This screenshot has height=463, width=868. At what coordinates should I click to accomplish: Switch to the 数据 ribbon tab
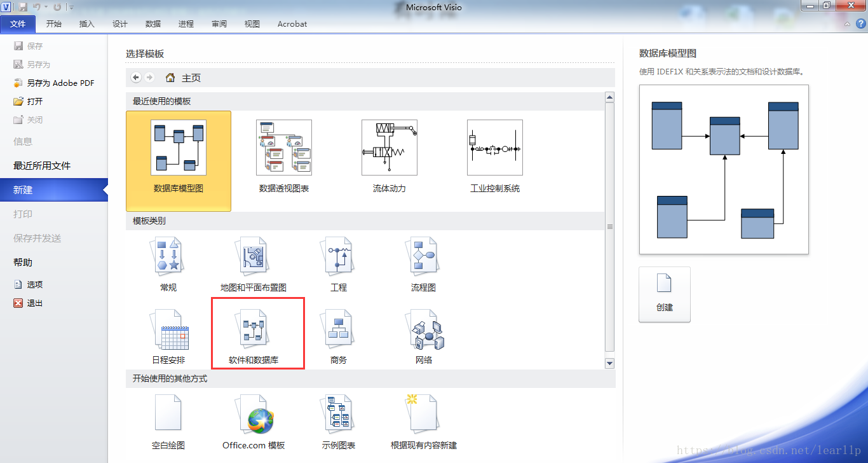coord(153,24)
